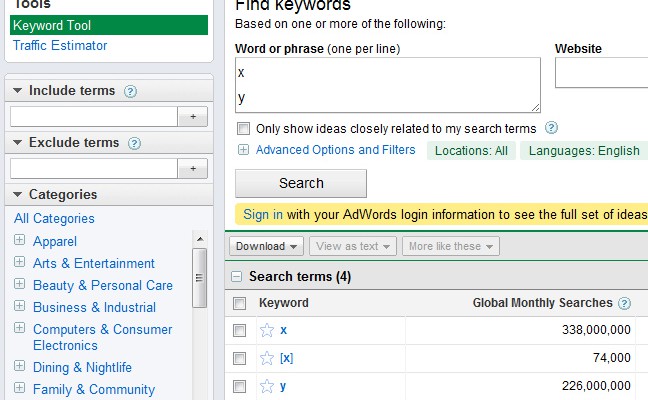Open Dining & Nightlife link
The height and width of the screenshot is (400, 648).
click(82, 367)
